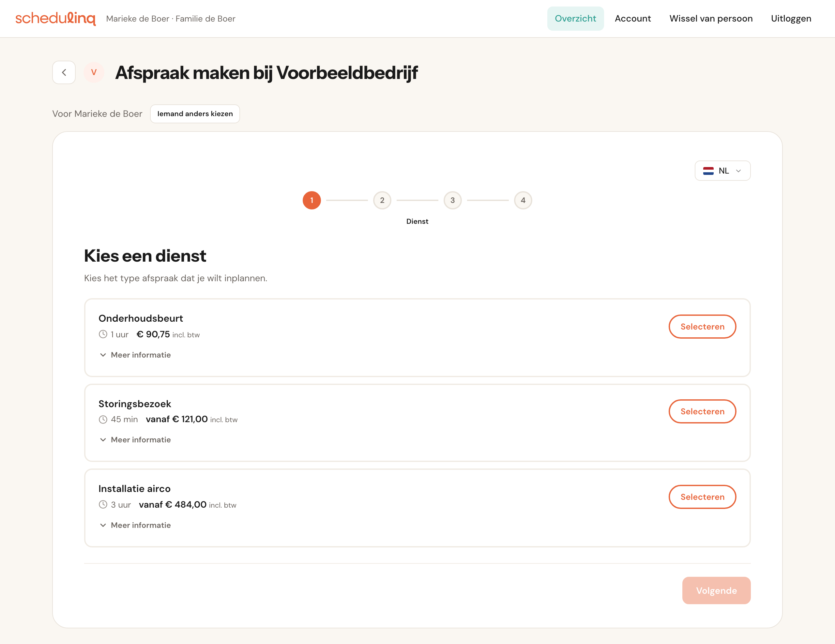Click the Dienst step label

point(417,221)
